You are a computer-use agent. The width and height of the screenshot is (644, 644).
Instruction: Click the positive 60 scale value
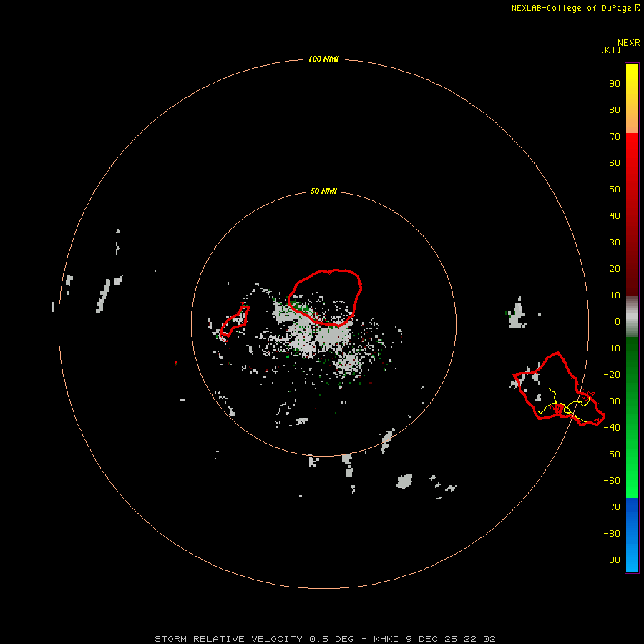[615, 162]
